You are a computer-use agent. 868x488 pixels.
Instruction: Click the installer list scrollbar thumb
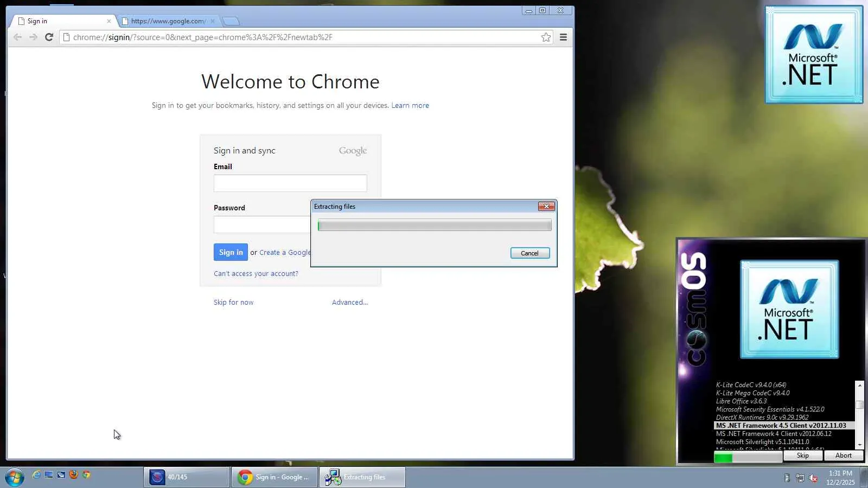[x=859, y=404]
